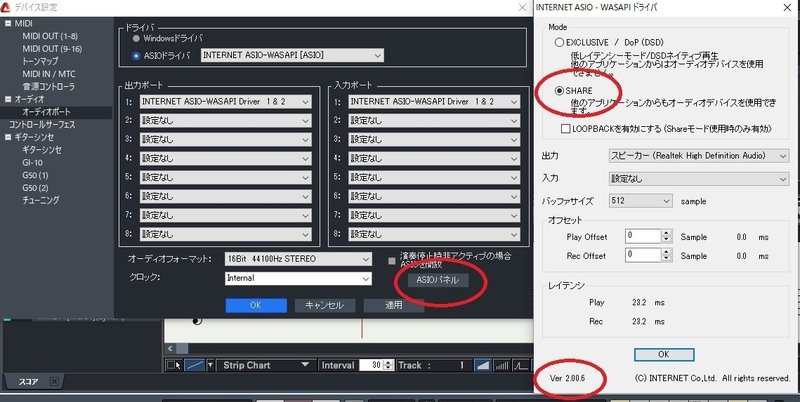Viewport: 800px width, 402px height.
Task: Click the app logo in デバイス設定 title bar
Action: [6, 8]
